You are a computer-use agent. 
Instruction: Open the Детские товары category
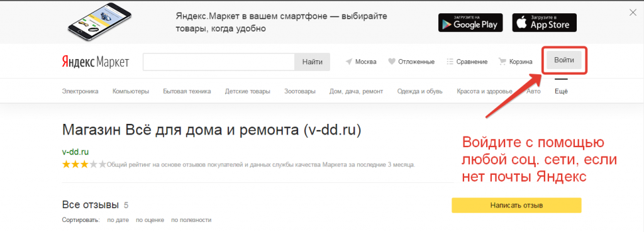pos(248,91)
